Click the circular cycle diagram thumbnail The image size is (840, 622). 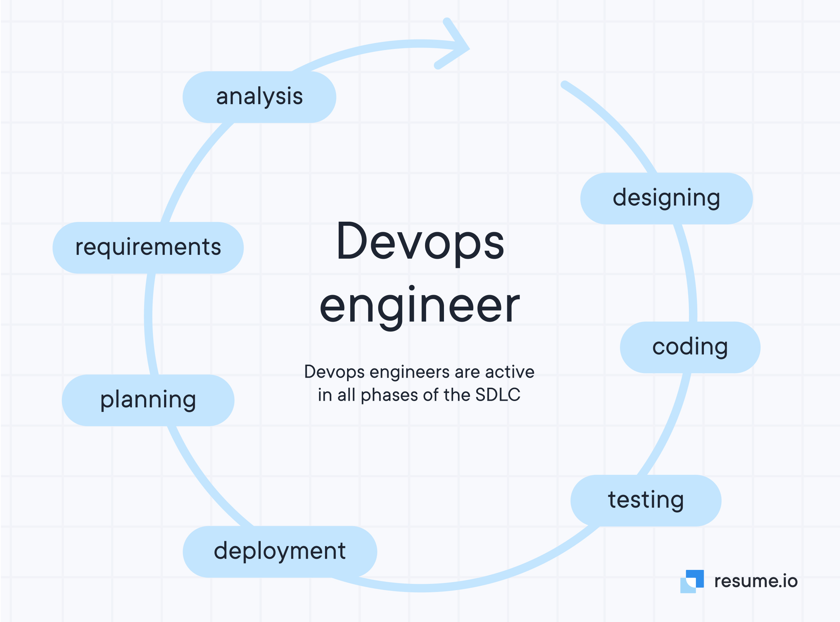pyautogui.click(x=420, y=311)
